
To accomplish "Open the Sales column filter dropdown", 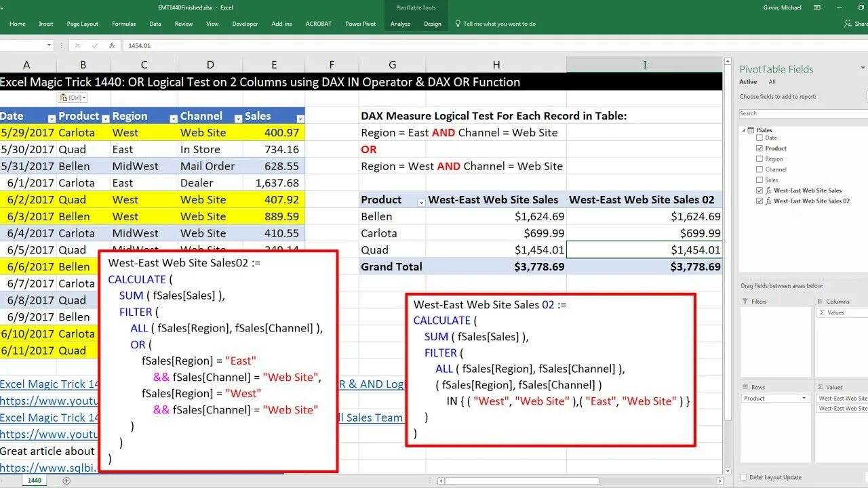I will click(x=299, y=119).
